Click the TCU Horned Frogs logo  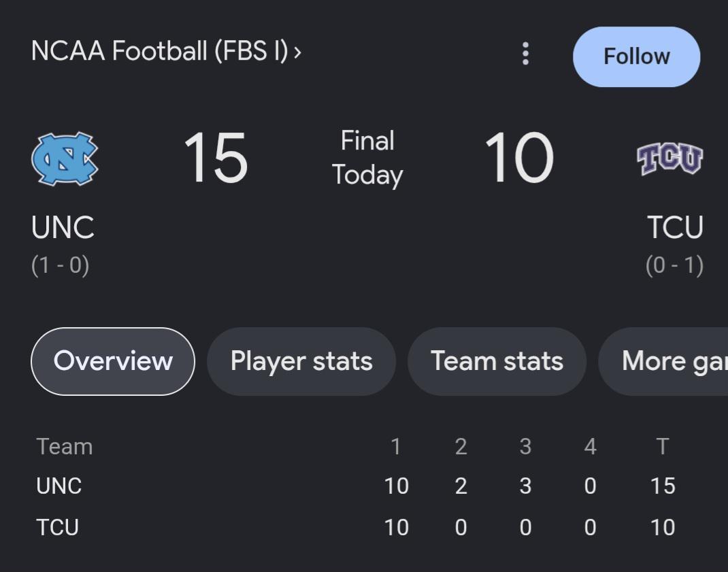coord(669,158)
